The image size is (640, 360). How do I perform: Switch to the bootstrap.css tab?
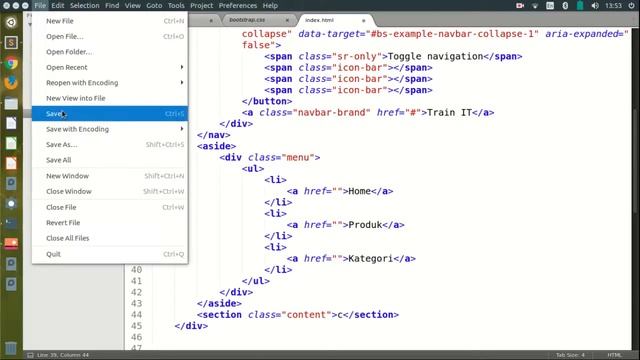point(258,20)
